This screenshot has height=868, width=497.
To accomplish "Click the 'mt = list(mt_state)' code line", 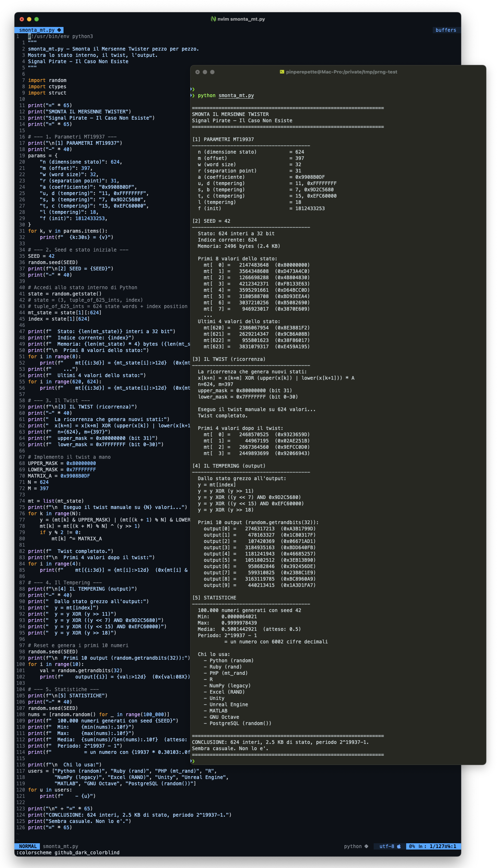I will (56, 501).
